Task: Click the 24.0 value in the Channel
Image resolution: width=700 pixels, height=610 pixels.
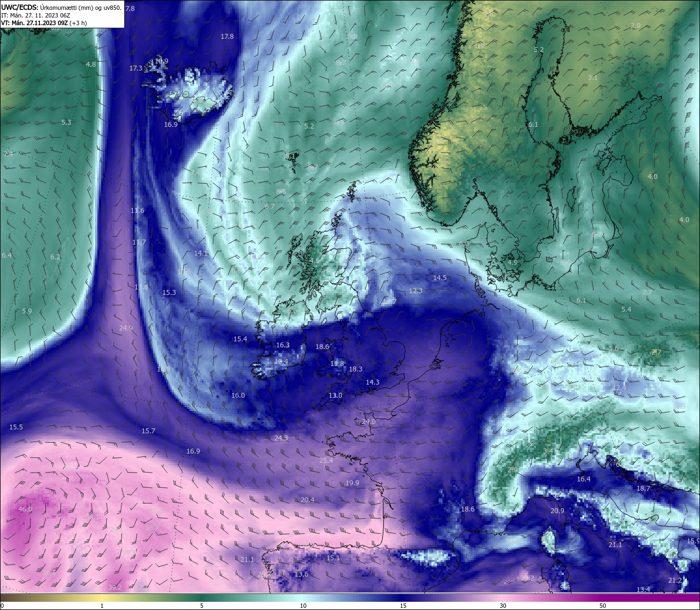Action: 369,422
